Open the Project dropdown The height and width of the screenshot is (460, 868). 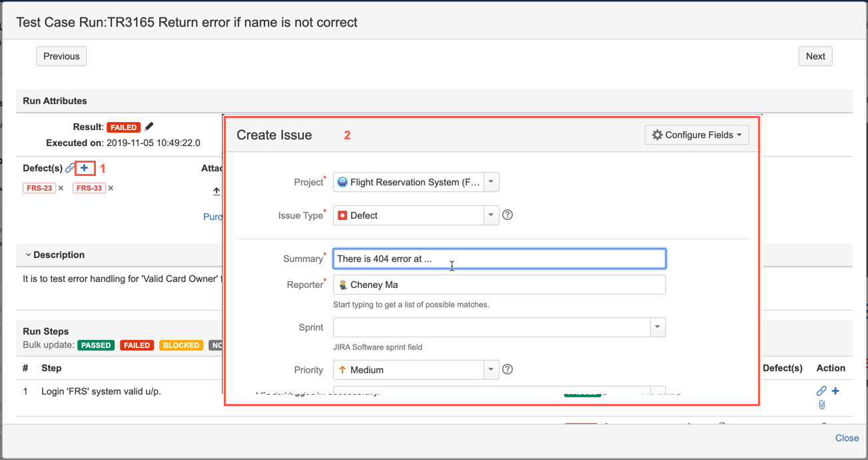[x=491, y=182]
